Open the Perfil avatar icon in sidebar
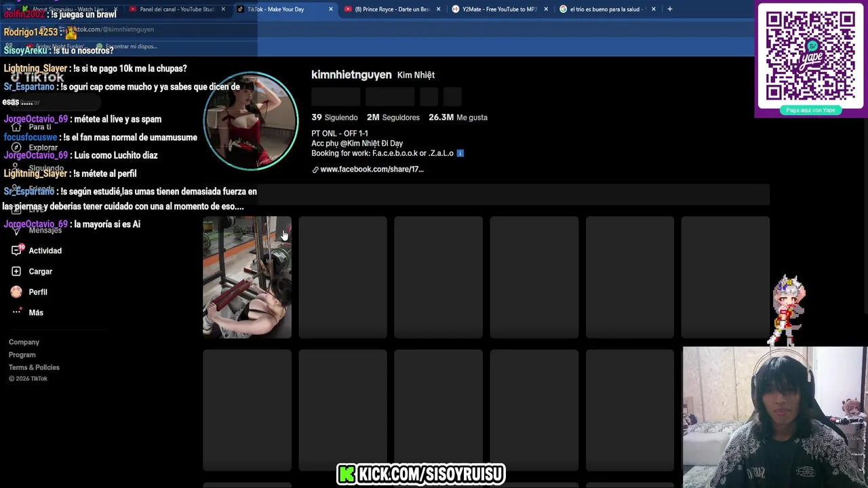 [x=16, y=291]
